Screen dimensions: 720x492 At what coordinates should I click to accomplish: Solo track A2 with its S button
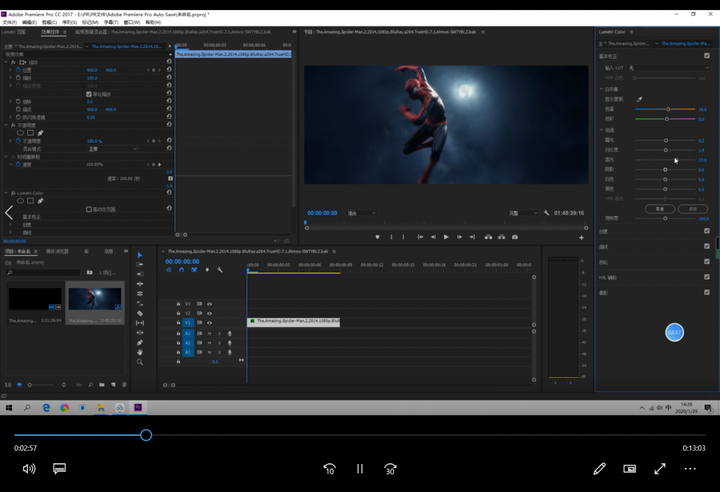(x=219, y=343)
